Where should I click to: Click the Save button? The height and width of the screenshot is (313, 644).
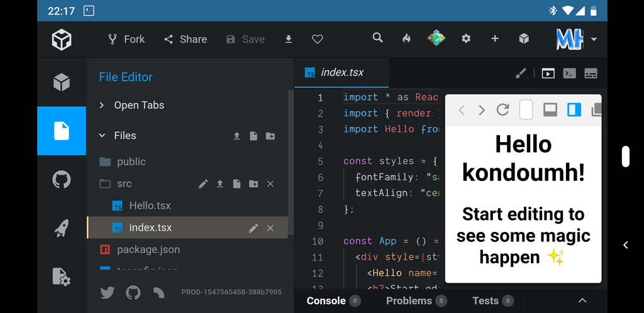coord(245,40)
